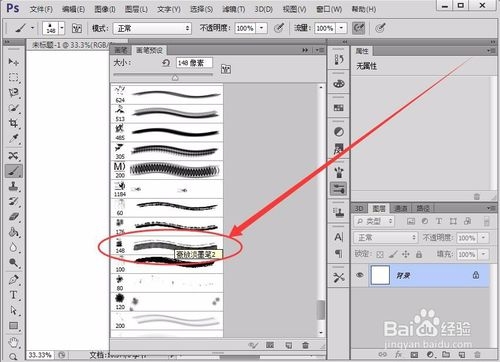Viewport: 500px width, 362px height.
Task: Open the Adjustments panel icon
Action: point(339,132)
